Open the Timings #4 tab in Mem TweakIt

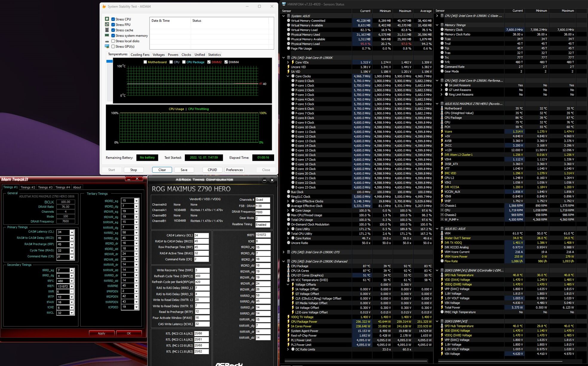63,187
